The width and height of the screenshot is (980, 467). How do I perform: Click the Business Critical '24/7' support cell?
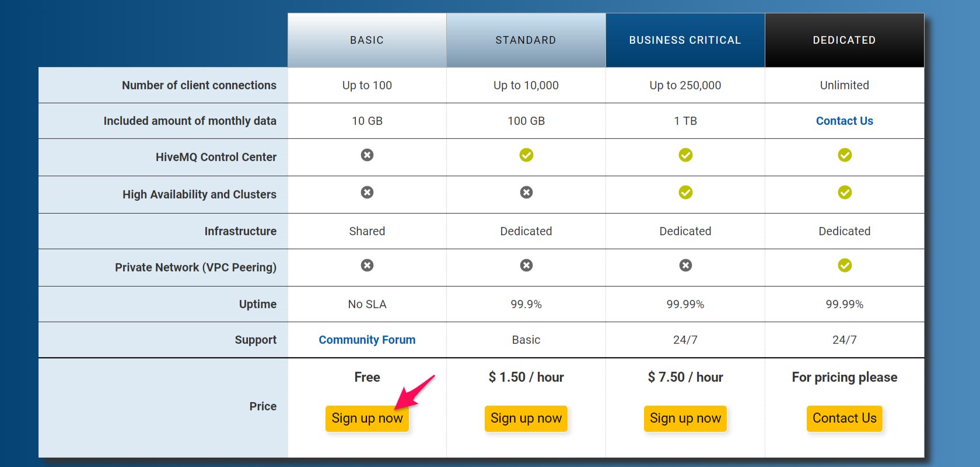pos(685,340)
